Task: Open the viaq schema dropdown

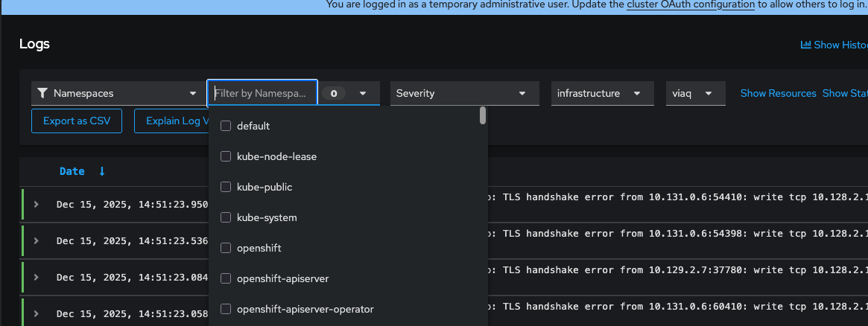Action: pos(696,94)
